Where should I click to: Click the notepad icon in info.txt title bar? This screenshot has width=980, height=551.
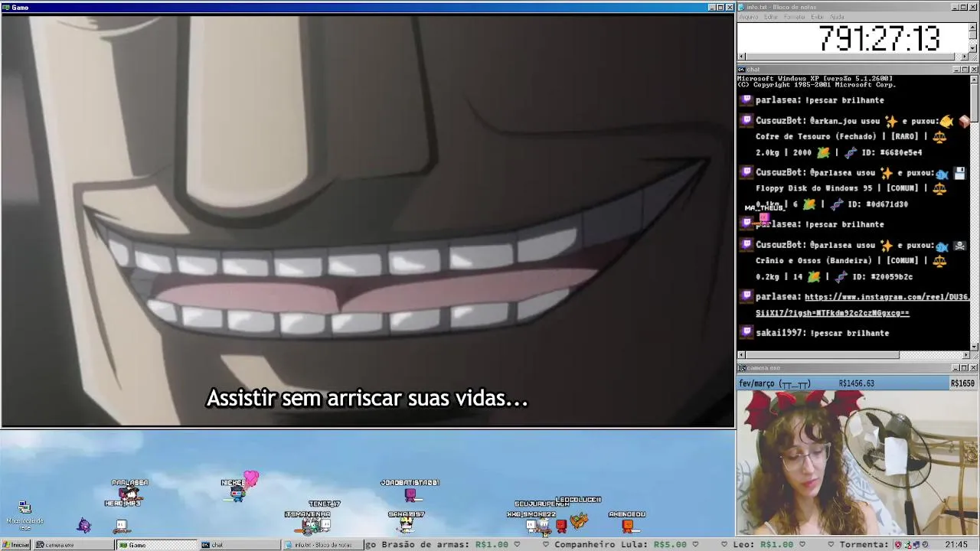click(742, 7)
